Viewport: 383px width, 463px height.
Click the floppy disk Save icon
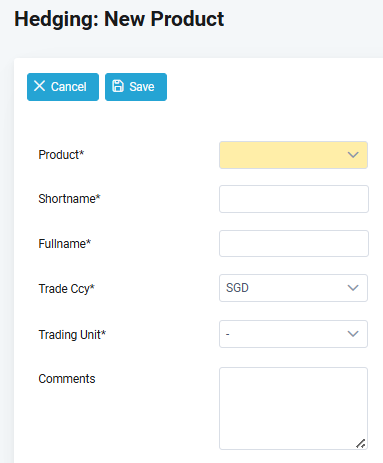[x=118, y=86]
